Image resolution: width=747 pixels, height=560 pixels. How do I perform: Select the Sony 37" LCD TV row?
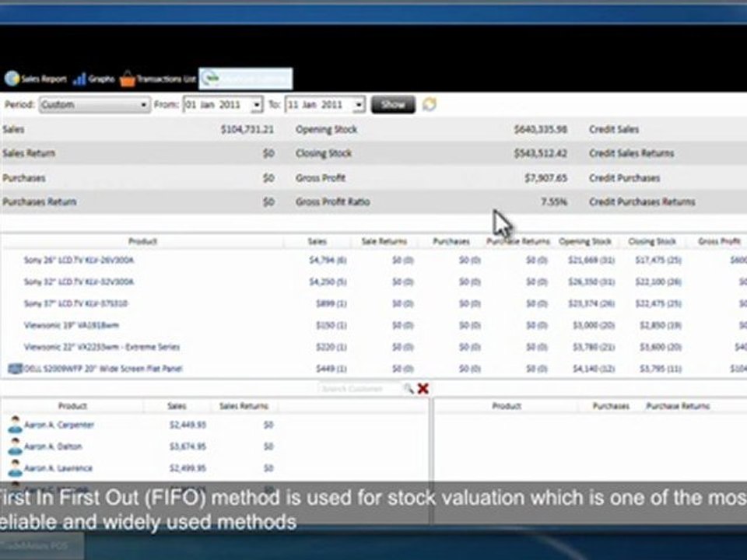(x=373, y=303)
